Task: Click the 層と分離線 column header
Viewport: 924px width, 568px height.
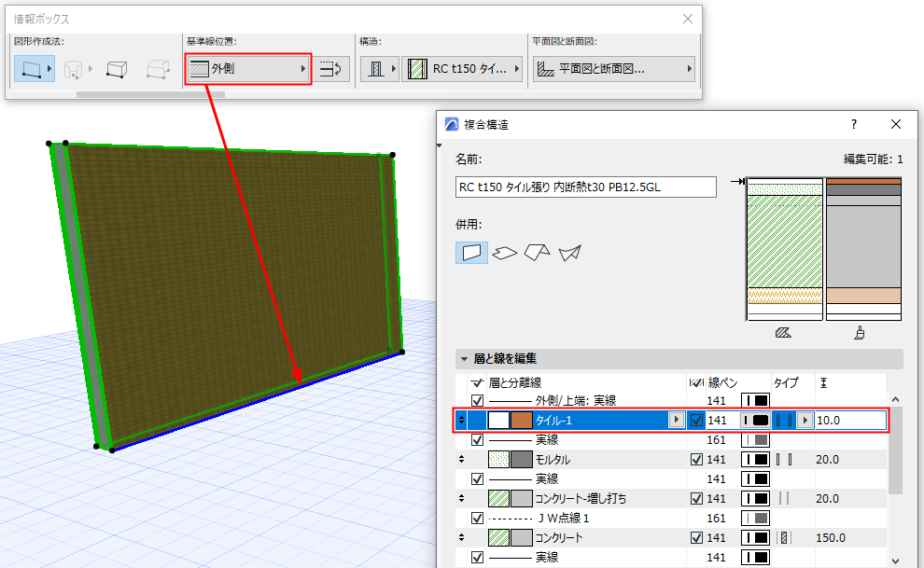Action: coord(515,383)
